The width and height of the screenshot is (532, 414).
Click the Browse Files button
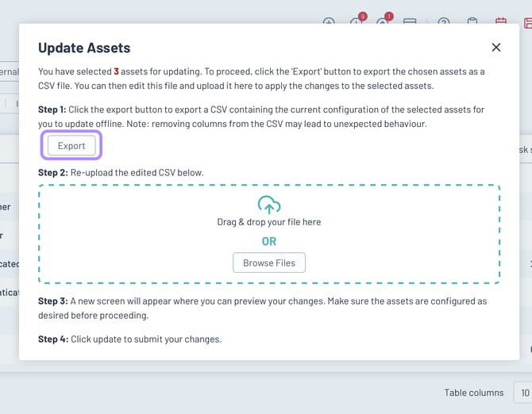(x=269, y=263)
